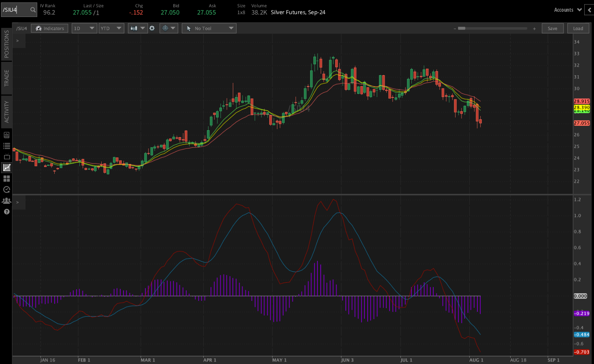
Task: Open chart settings gear icon
Action: [x=152, y=28]
